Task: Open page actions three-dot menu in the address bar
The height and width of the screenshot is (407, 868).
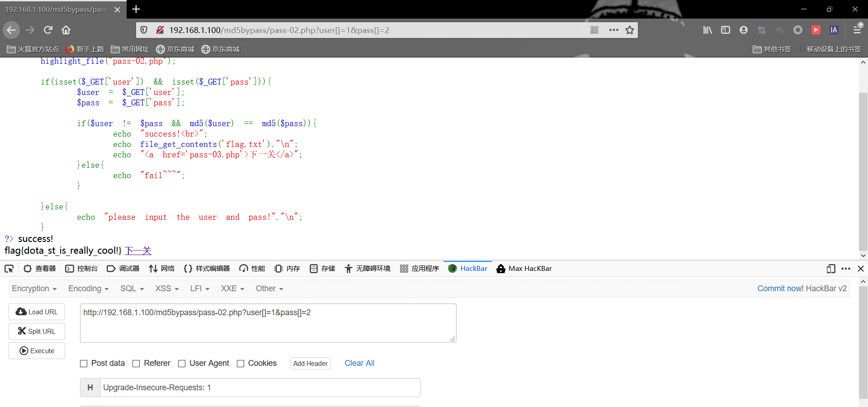Action: [x=613, y=30]
